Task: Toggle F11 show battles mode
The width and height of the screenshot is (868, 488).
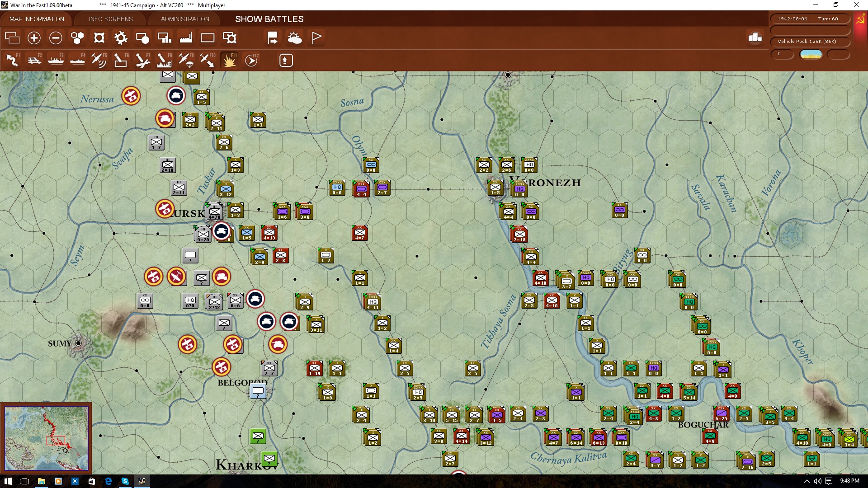Action: (229, 60)
